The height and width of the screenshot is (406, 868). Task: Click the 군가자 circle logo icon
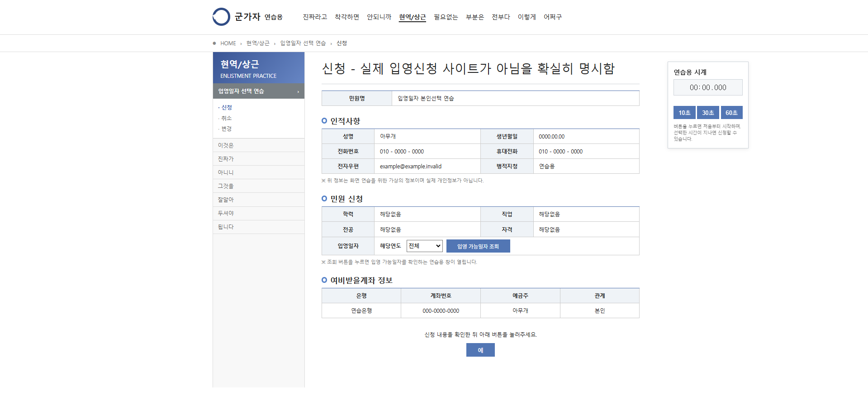point(221,17)
